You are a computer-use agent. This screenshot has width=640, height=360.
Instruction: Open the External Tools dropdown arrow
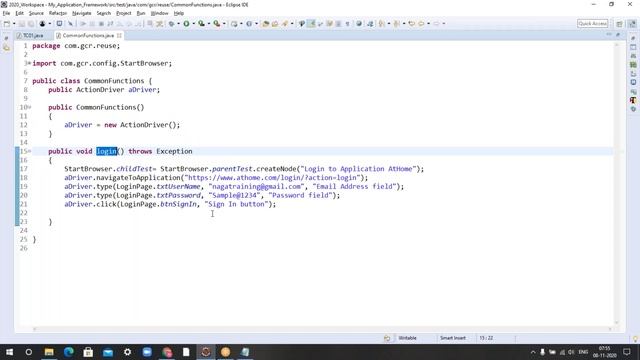(224, 24)
